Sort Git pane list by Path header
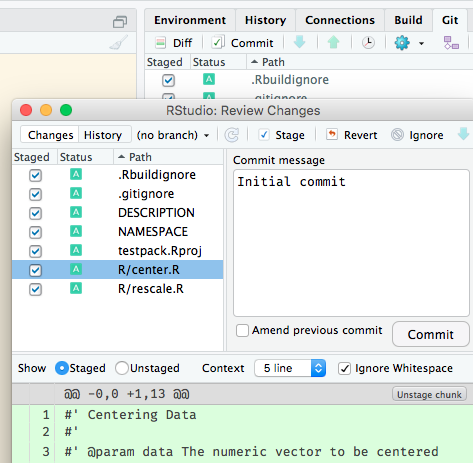473x463 pixels. pos(360,62)
